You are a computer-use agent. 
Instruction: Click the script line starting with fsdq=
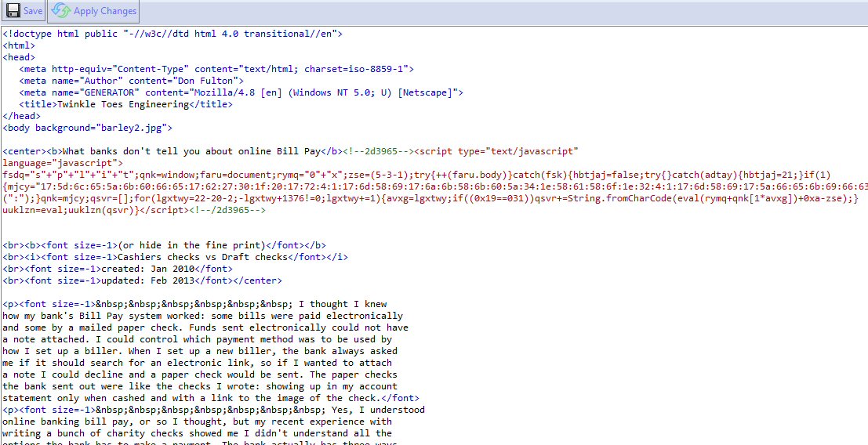click(416, 175)
